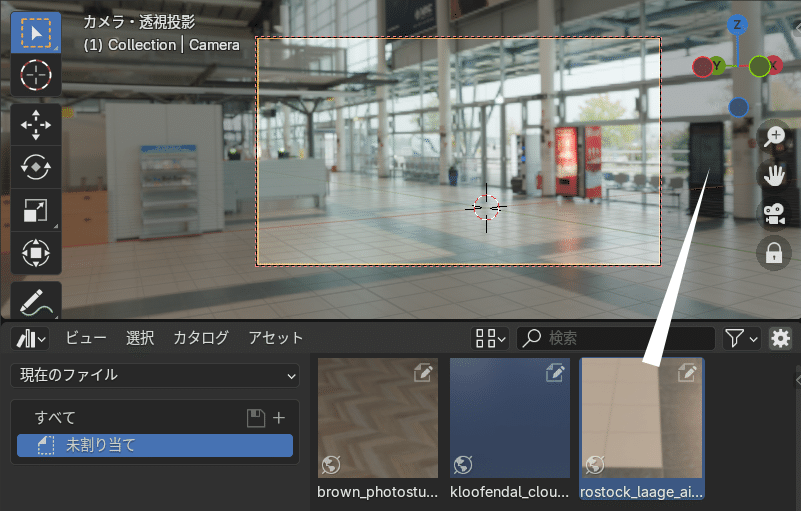Open the カタログ menu

coord(201,338)
